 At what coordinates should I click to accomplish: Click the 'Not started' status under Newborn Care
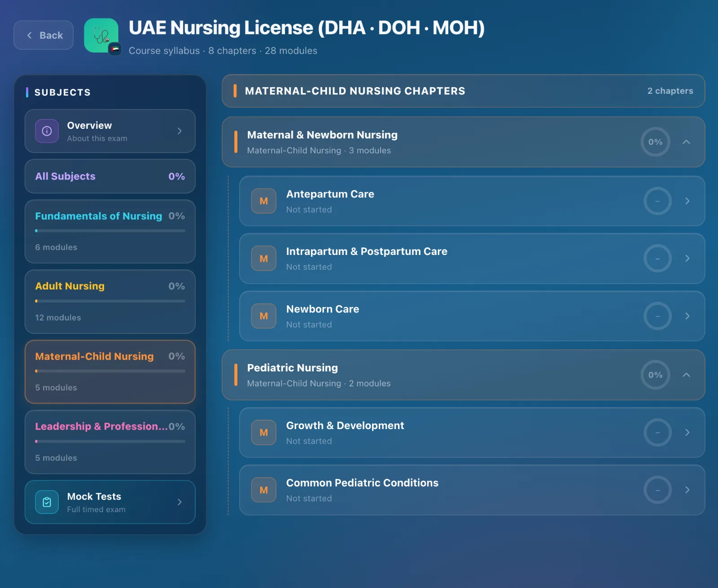[x=309, y=325]
